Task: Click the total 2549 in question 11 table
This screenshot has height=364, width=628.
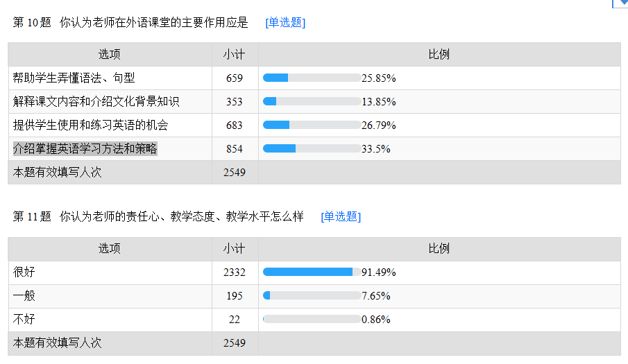Action: [235, 343]
